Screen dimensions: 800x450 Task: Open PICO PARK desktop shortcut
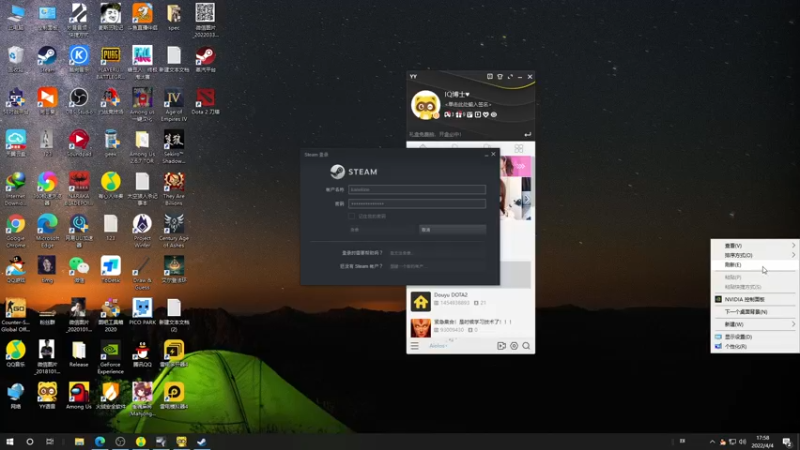click(142, 312)
